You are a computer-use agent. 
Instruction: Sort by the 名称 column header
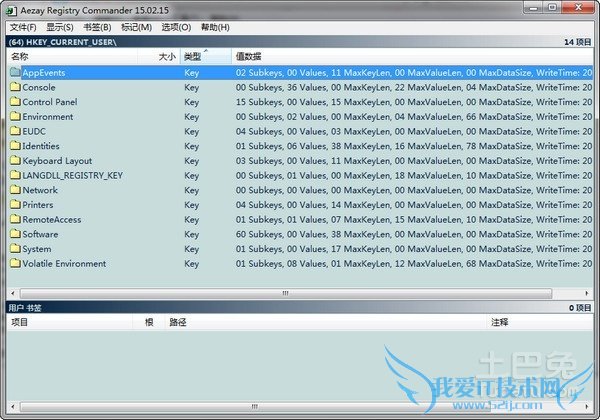pos(72,57)
